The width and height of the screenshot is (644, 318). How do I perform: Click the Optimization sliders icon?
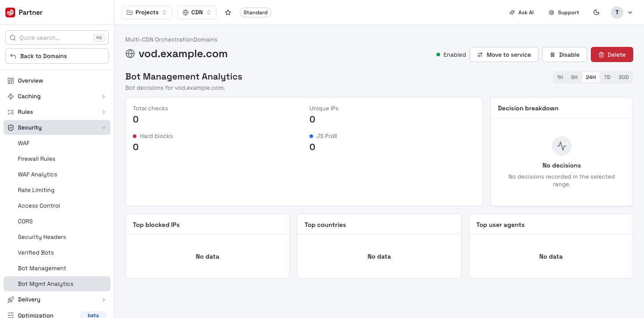(11, 315)
